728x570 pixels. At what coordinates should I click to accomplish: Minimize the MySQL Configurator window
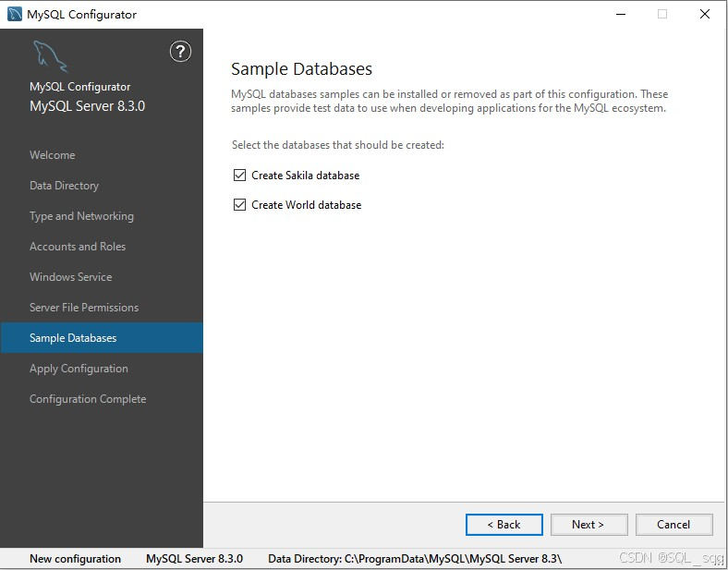click(x=621, y=15)
